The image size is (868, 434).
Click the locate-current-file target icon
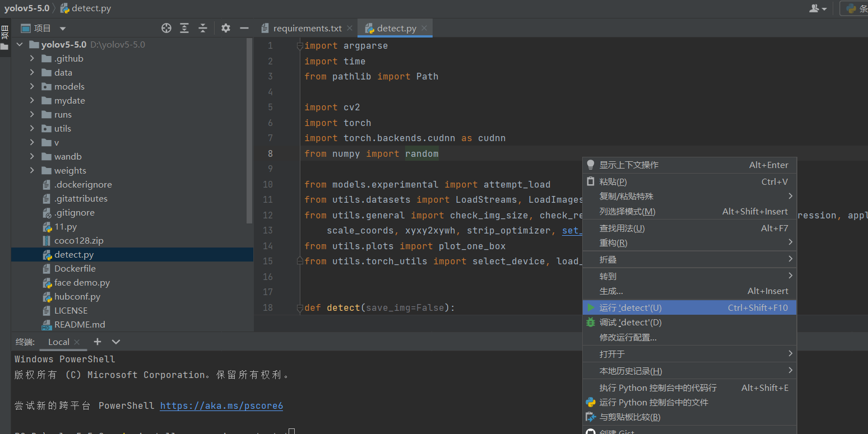pyautogui.click(x=166, y=28)
